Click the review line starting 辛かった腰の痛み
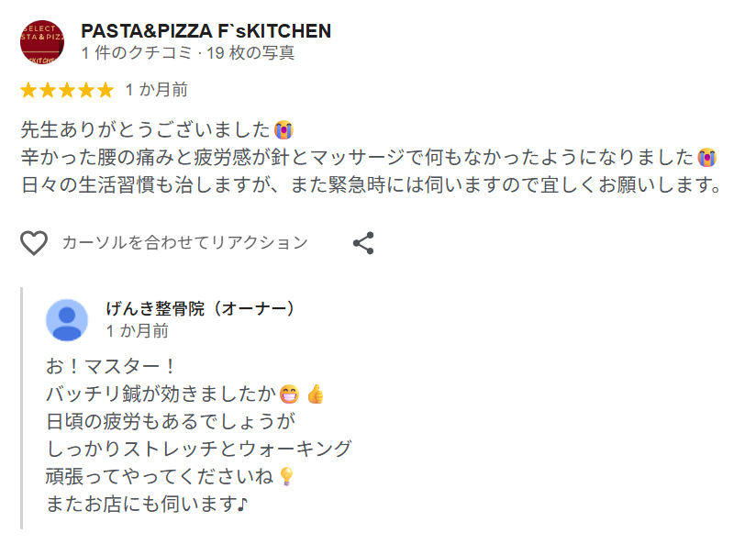The image size is (756, 544). (358, 157)
